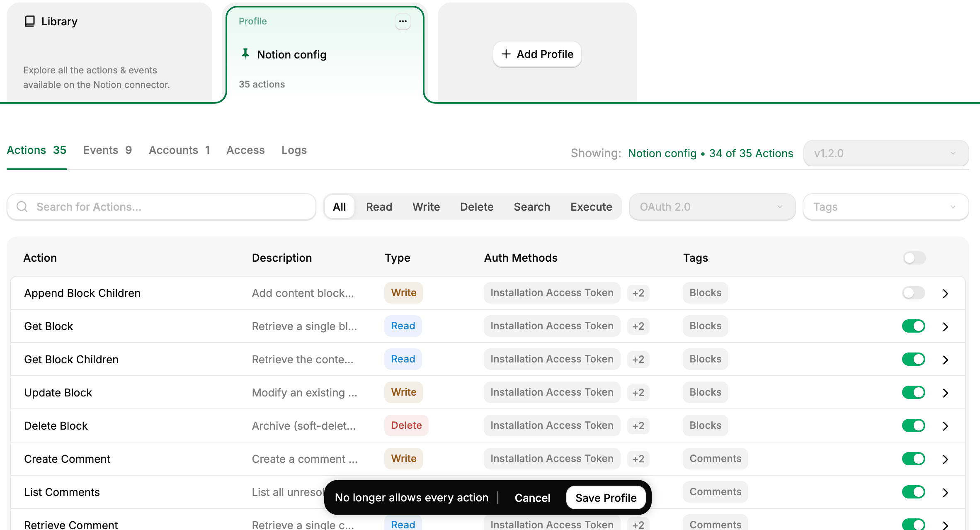Switch to the Accounts tab
Screen dimensions: 980x530
[180, 150]
